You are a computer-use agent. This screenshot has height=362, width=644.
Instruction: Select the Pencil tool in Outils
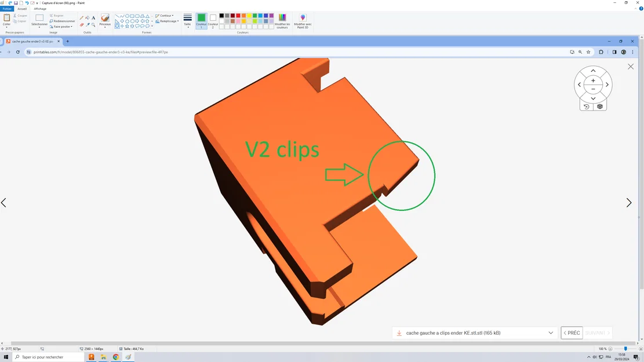[x=81, y=17]
